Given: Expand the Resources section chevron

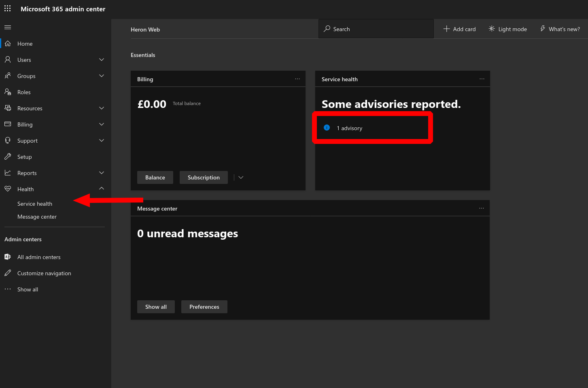Looking at the screenshot, I should (x=102, y=108).
